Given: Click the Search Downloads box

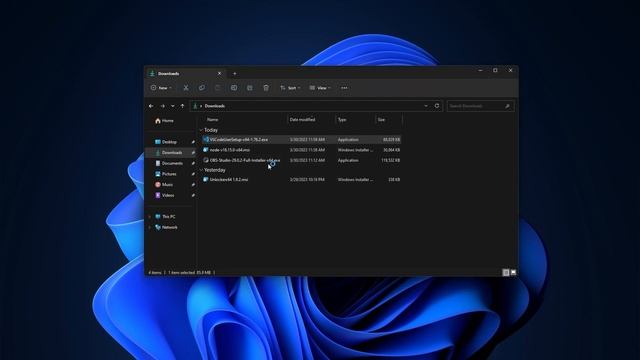Looking at the screenshot, I should (x=480, y=106).
